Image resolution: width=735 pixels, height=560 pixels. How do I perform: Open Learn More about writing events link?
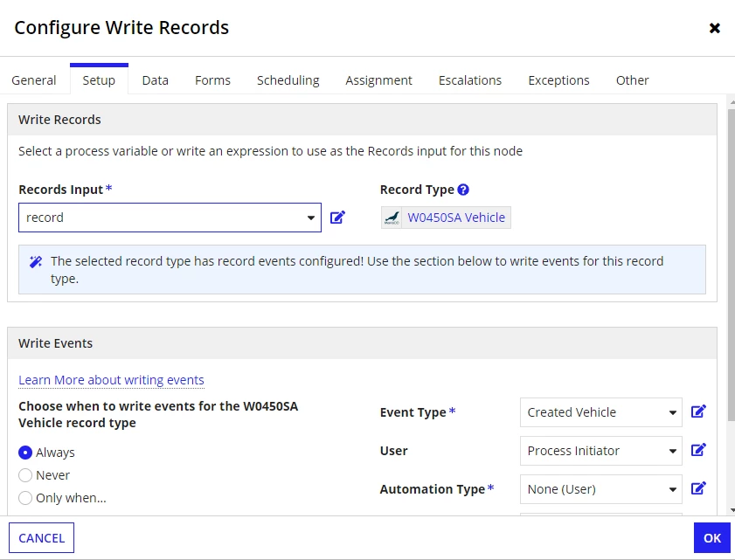tap(111, 379)
